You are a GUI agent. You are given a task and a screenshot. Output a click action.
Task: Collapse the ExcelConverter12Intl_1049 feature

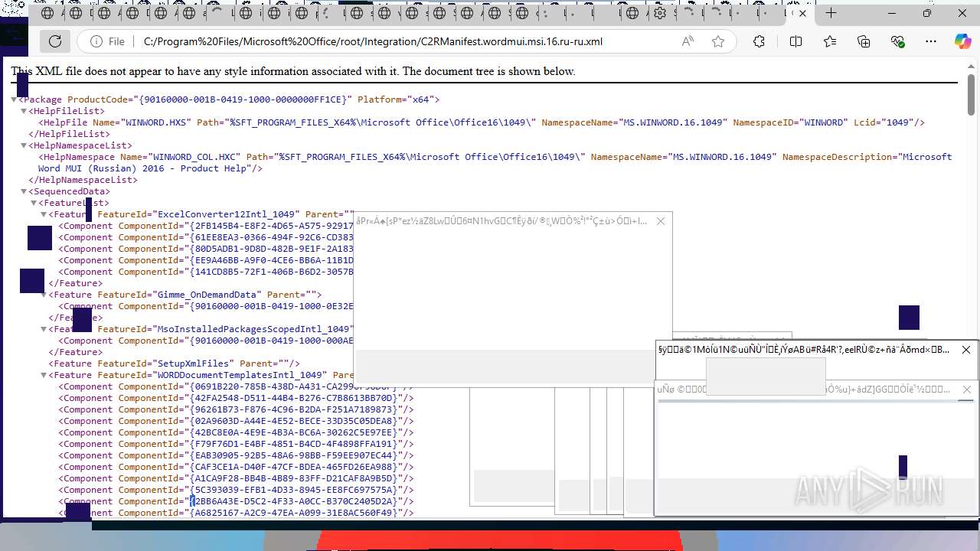(x=44, y=214)
